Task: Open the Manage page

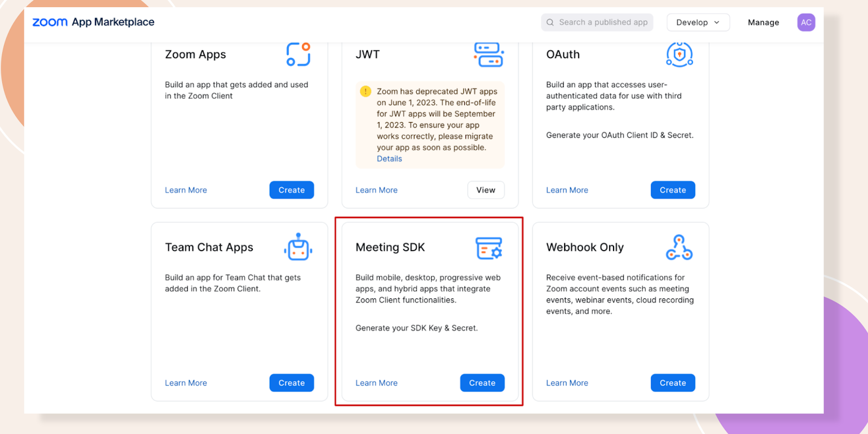Action: pyautogui.click(x=763, y=22)
